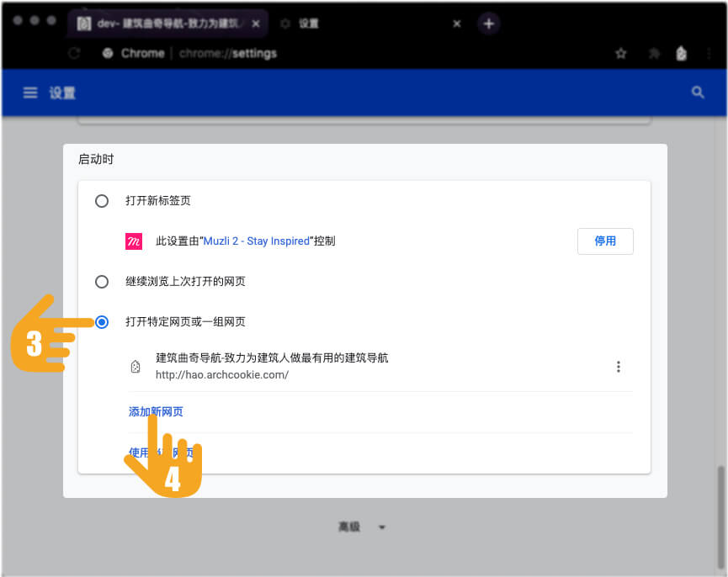This screenshot has width=728, height=577.
Task: Select 打开新标签页 radio option
Action: click(x=102, y=201)
